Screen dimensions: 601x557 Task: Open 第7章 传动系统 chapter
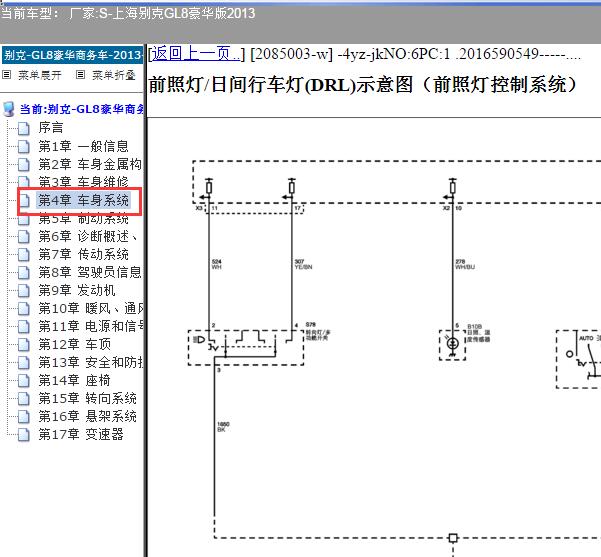84,254
